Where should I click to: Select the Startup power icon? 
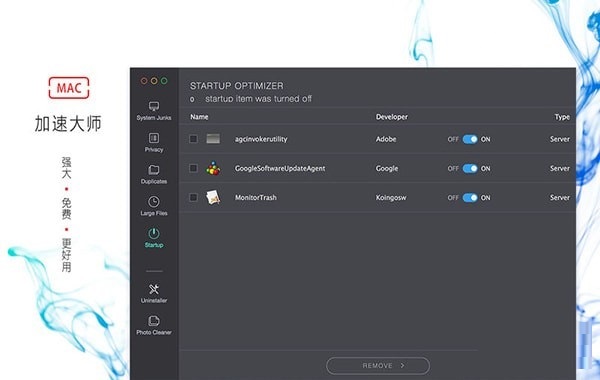coord(154,233)
